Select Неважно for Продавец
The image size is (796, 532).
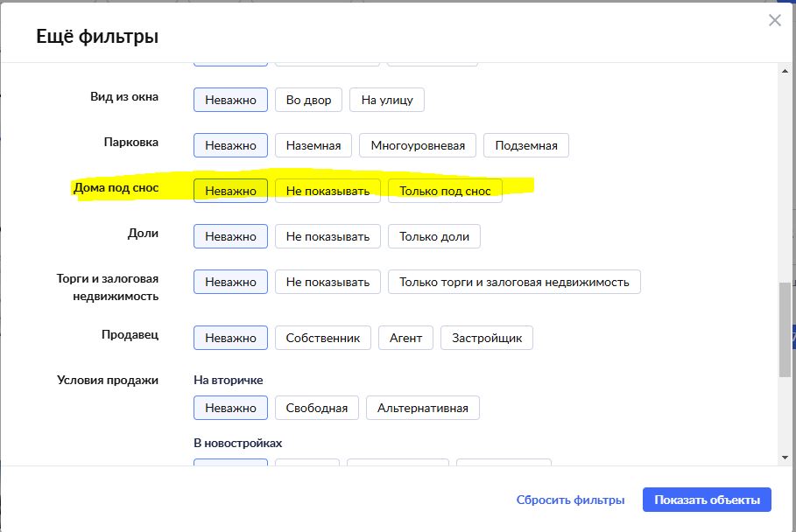pyautogui.click(x=230, y=338)
